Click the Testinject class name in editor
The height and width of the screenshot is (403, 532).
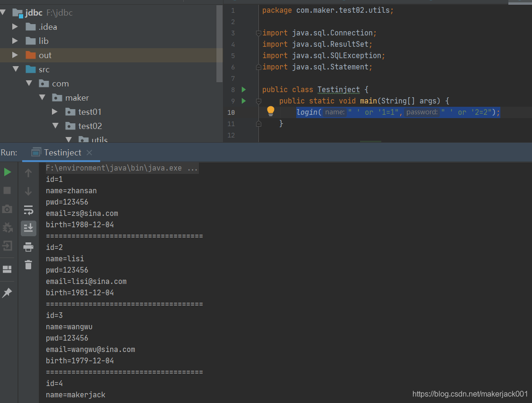point(338,90)
